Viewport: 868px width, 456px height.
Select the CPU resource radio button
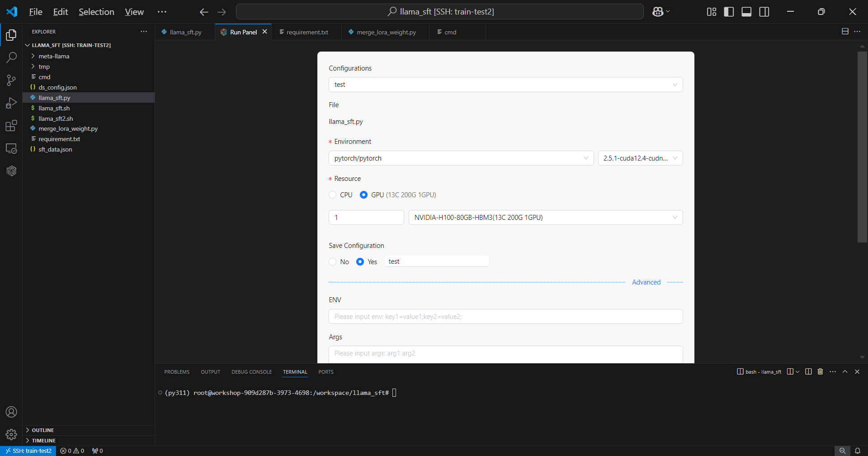pyautogui.click(x=333, y=195)
